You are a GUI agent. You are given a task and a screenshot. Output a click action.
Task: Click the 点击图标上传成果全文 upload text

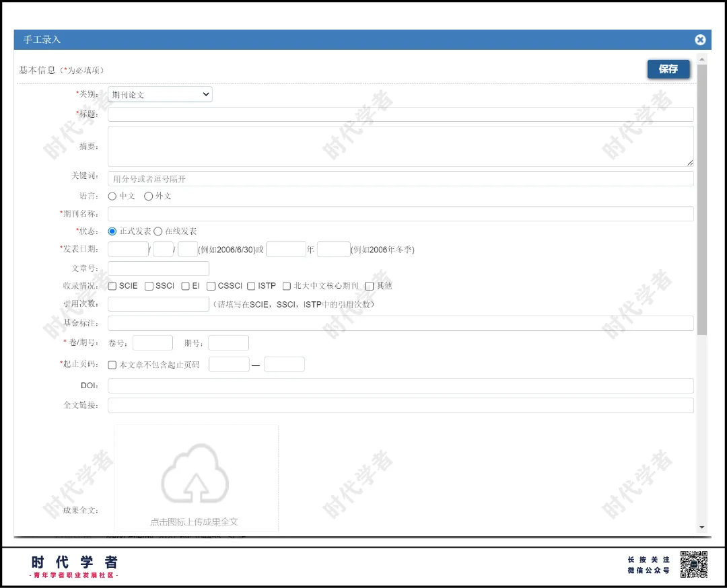[194, 522]
